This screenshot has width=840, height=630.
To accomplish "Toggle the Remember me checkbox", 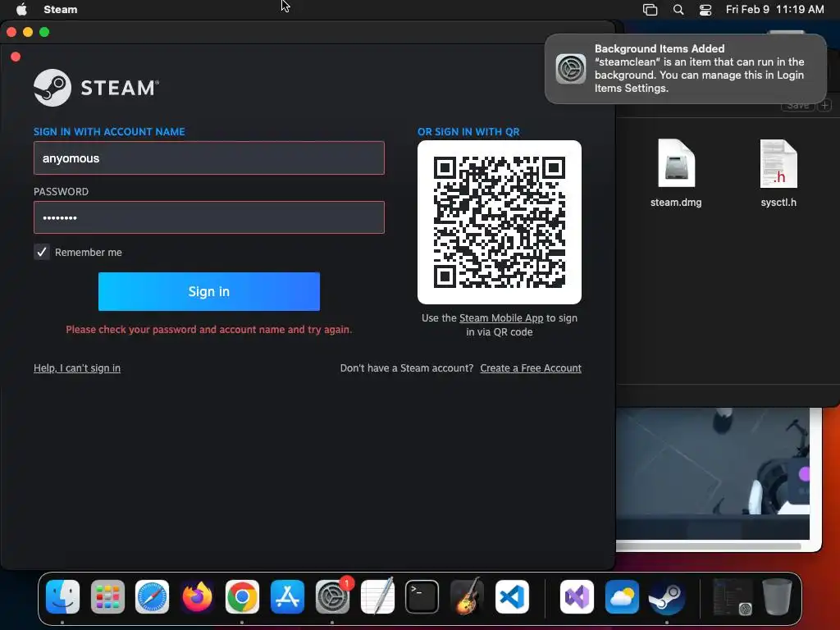I will click(42, 252).
